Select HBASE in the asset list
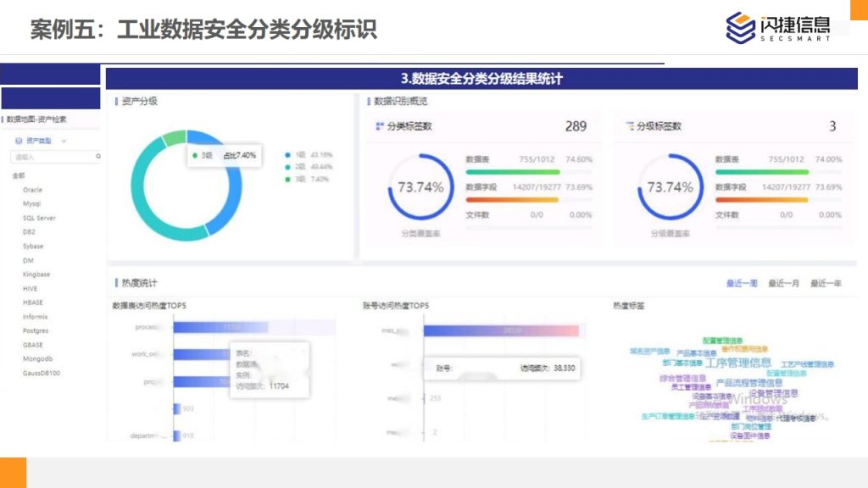The image size is (868, 488). point(33,302)
